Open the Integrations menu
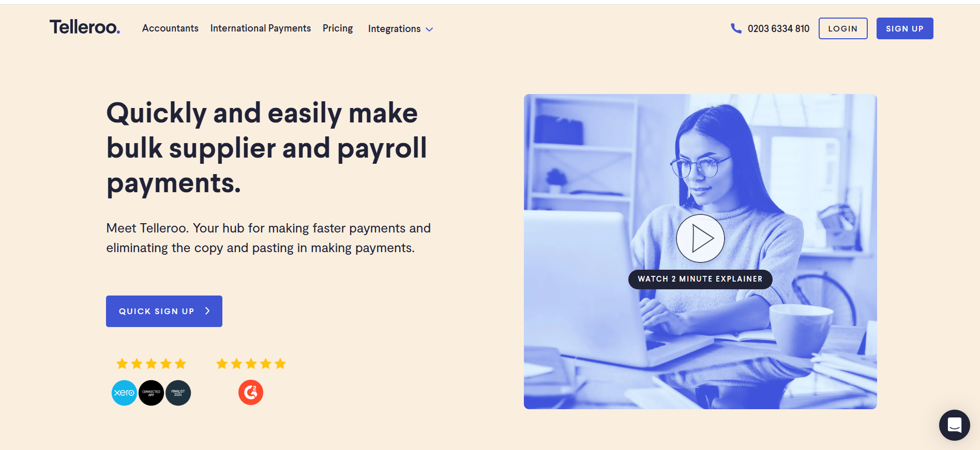Screen dimensions: 980x450 [400, 29]
